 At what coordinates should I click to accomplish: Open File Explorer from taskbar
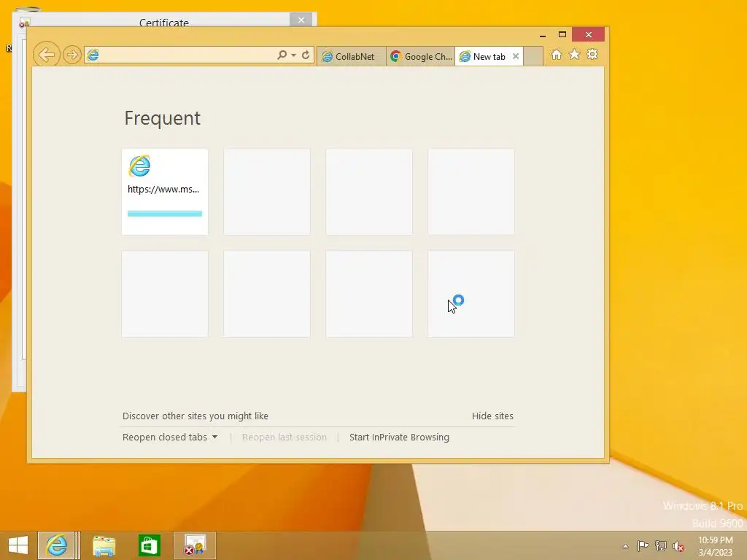pos(104,545)
